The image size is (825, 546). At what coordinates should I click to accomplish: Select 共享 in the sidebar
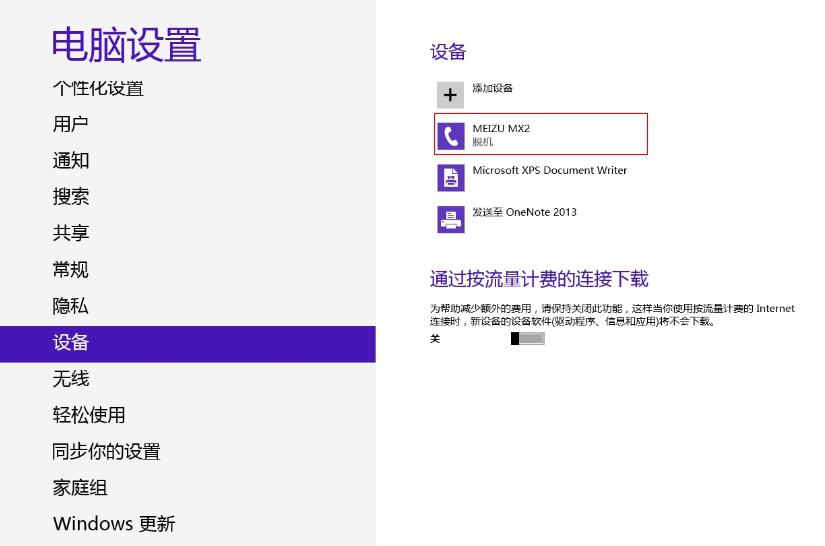tap(71, 233)
